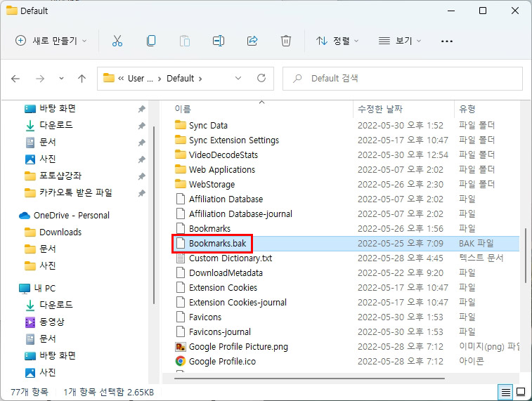Refresh the Default folder view
This screenshot has height=401, width=532.
261,78
